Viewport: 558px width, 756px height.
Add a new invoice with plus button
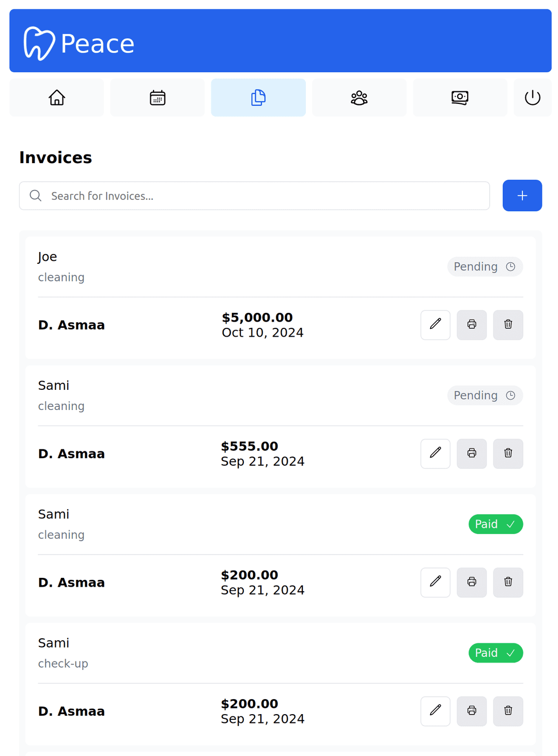click(x=522, y=196)
